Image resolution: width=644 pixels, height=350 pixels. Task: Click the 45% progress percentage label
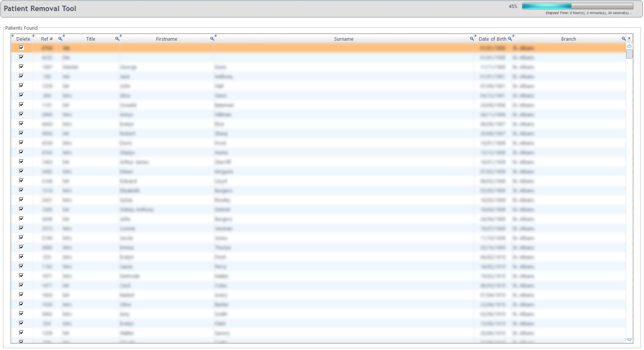pyautogui.click(x=513, y=6)
